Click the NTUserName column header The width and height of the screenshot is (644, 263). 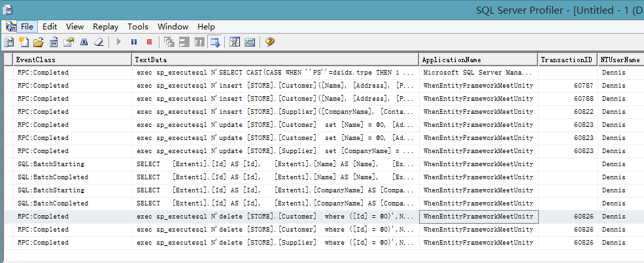point(620,60)
